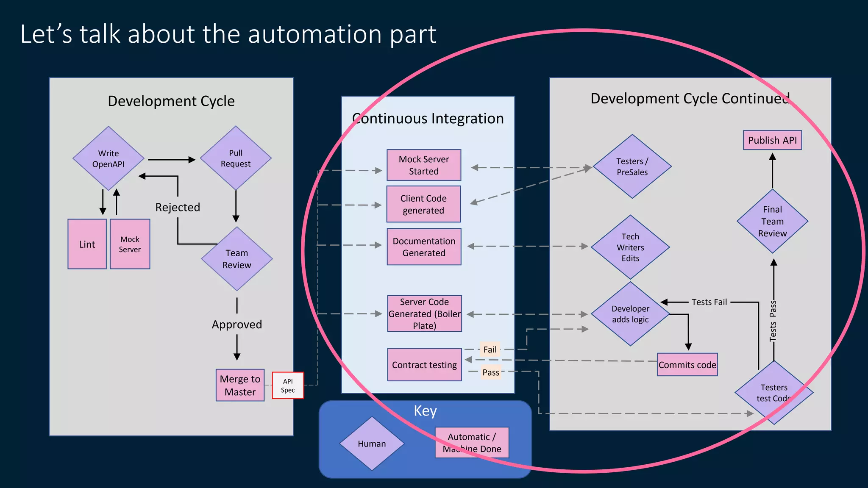The image size is (868, 488).
Task: Click the Fail label near Contract testing
Action: (x=490, y=349)
